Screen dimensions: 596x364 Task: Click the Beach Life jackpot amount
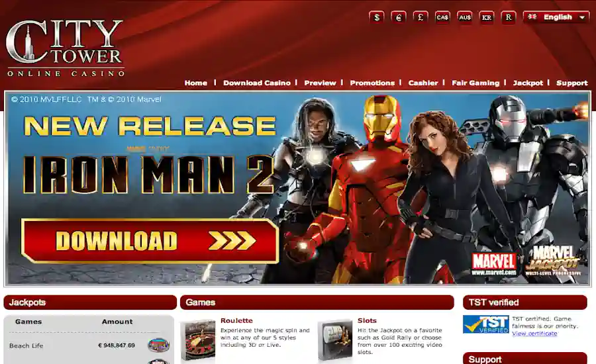point(117,345)
